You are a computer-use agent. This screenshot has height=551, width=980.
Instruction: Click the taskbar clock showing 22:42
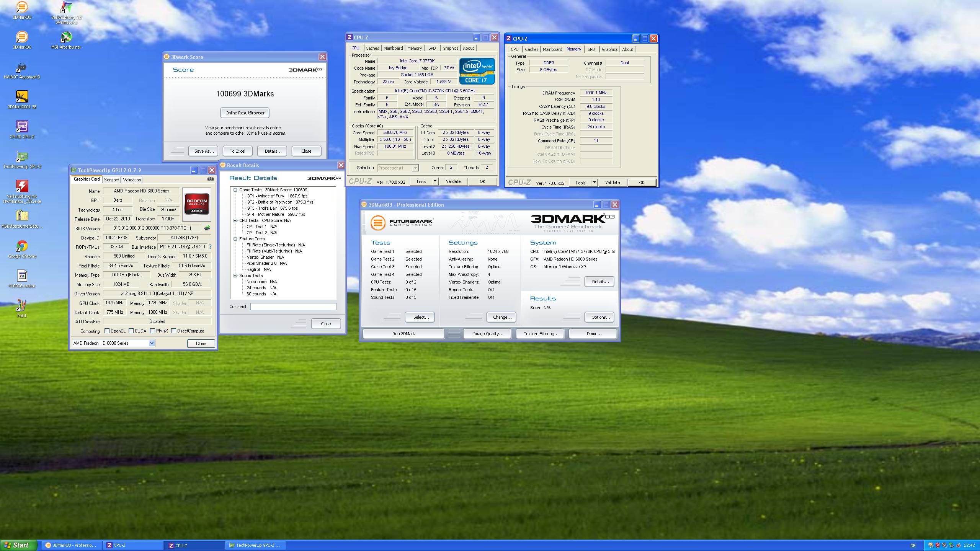click(x=969, y=546)
